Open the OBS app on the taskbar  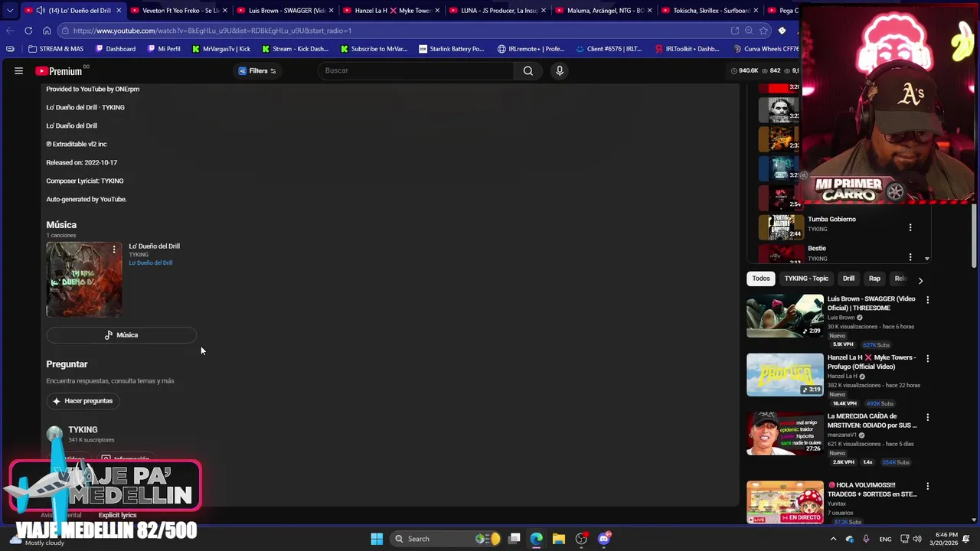tap(582, 539)
